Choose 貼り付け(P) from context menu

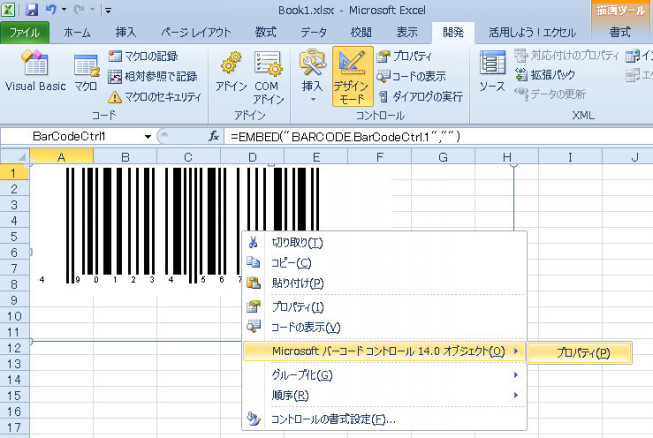click(x=384, y=283)
